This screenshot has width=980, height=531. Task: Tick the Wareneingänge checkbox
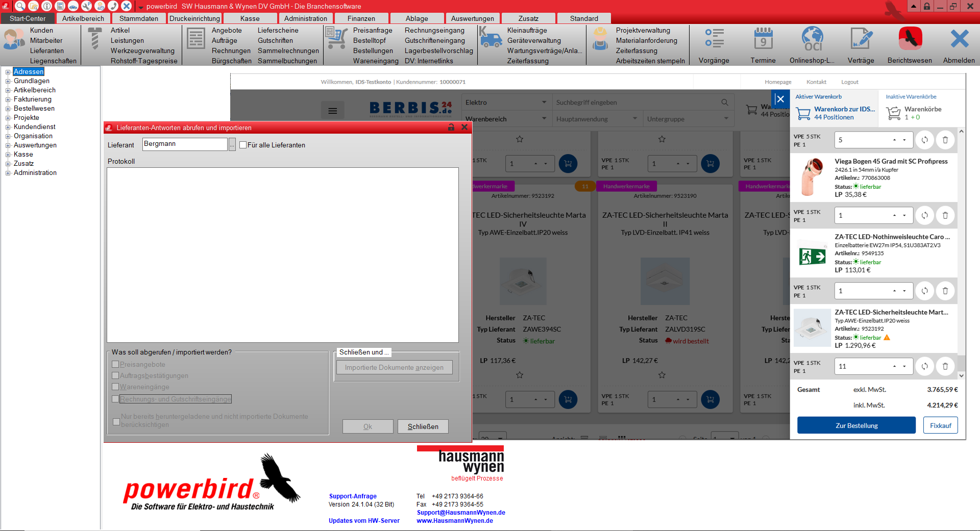click(x=115, y=387)
